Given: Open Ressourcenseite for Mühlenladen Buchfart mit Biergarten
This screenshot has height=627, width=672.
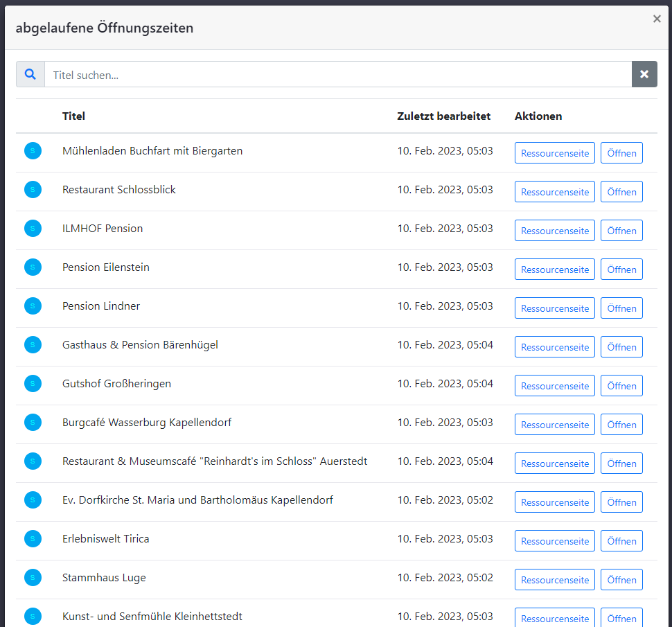Looking at the screenshot, I should coord(554,153).
